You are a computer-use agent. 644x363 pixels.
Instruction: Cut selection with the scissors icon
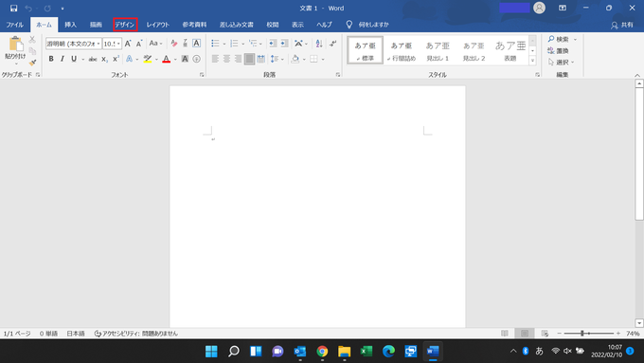click(x=32, y=40)
